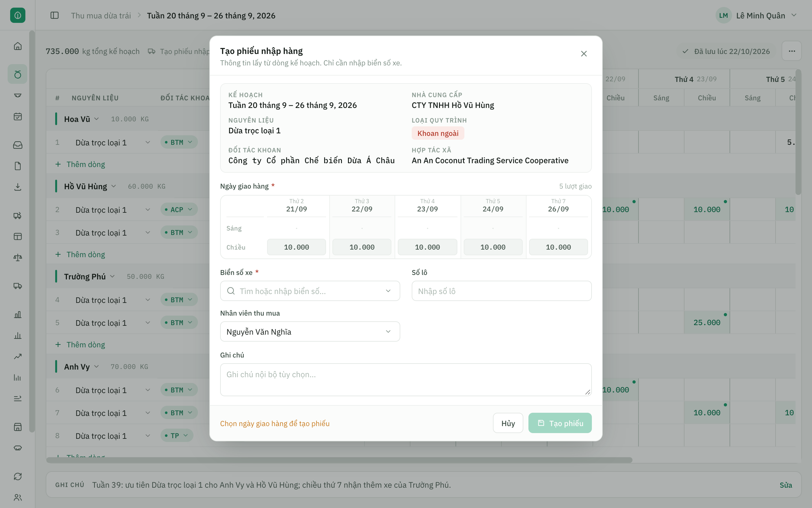812x508 pixels.
Task: Expand the Anh Vy supplier chevron
Action: [x=96, y=366]
